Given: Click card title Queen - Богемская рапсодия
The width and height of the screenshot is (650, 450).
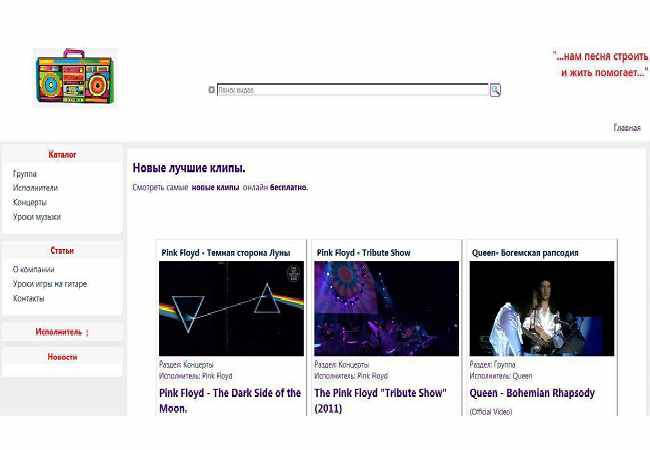Looking at the screenshot, I should [x=525, y=253].
